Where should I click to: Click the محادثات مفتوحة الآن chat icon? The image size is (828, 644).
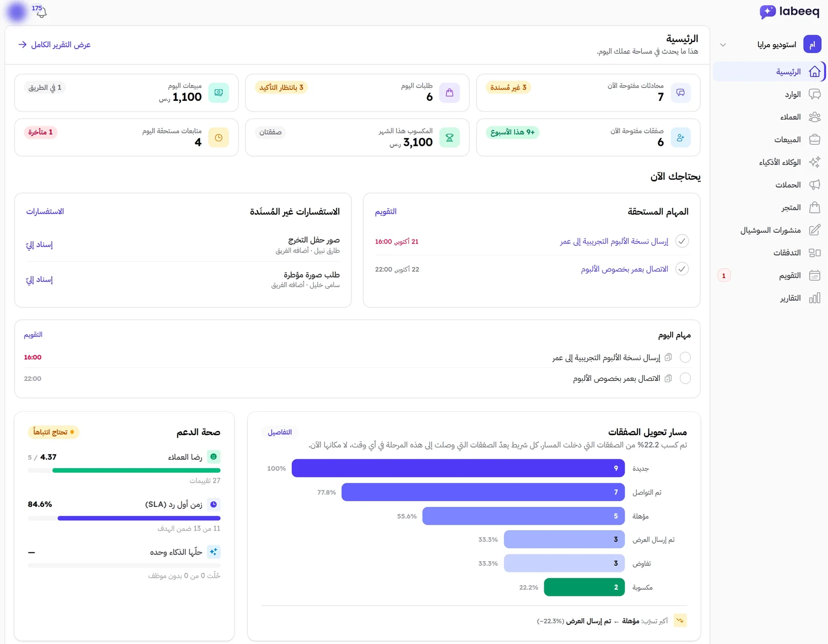pyautogui.click(x=681, y=93)
